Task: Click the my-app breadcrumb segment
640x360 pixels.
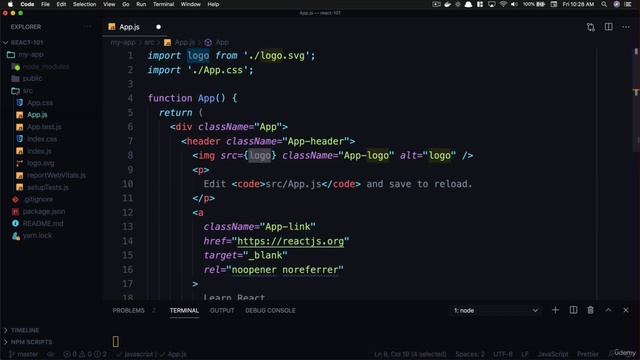Action: point(123,42)
